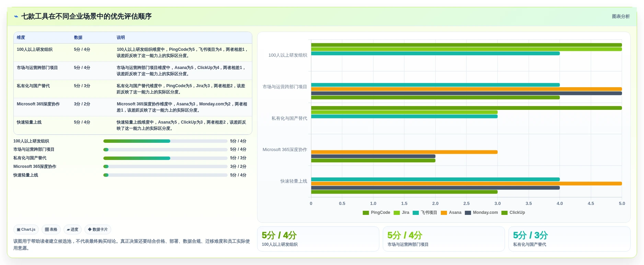Click chart axis label 100人以上研发组织
Viewport: 644px width, 265px height.
click(288, 55)
